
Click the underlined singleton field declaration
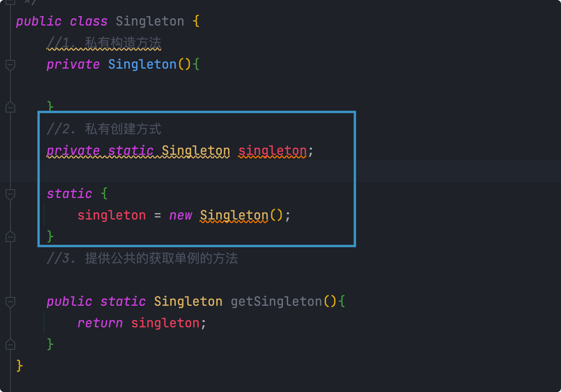coord(272,151)
